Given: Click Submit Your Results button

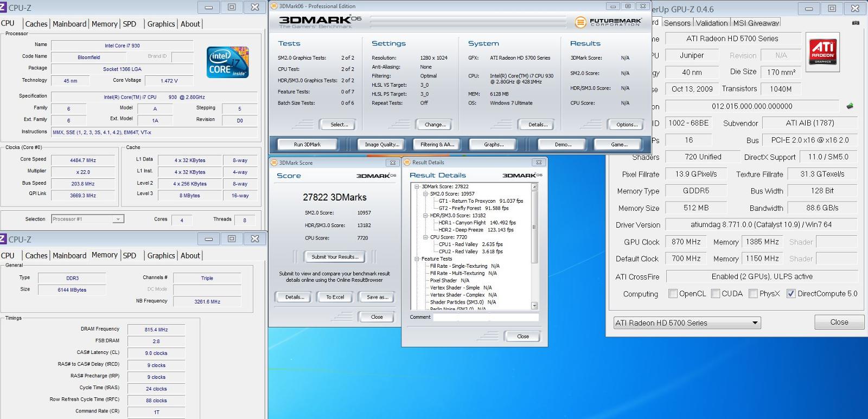Looking at the screenshot, I should (335, 257).
